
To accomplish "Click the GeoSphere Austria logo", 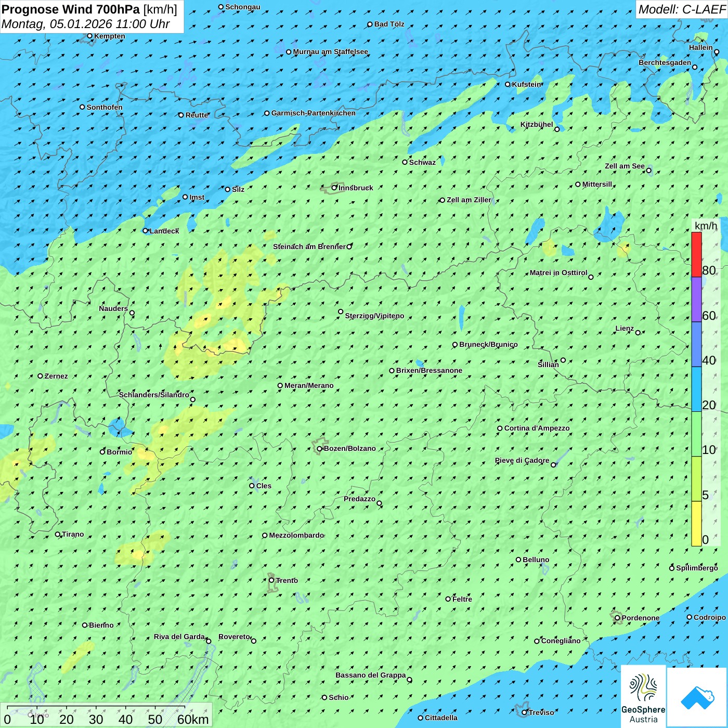I will [643, 697].
